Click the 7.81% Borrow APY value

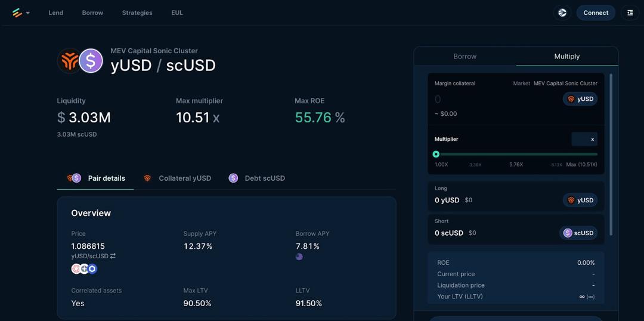[x=307, y=246]
